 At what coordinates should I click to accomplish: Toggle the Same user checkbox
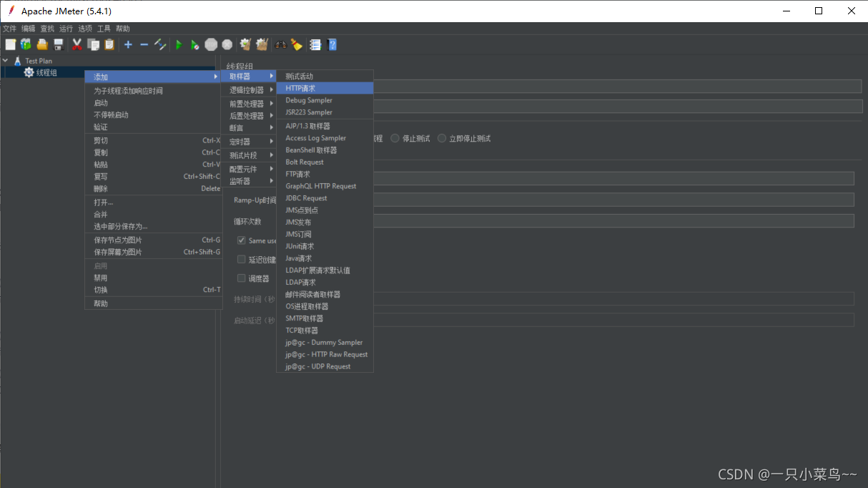point(242,240)
